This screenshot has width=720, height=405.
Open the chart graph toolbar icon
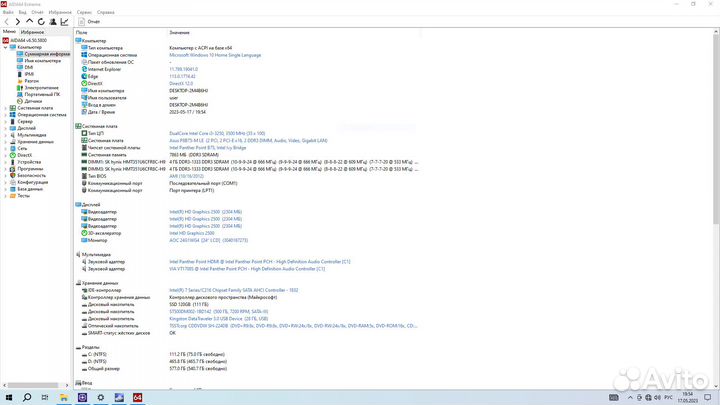click(64, 22)
